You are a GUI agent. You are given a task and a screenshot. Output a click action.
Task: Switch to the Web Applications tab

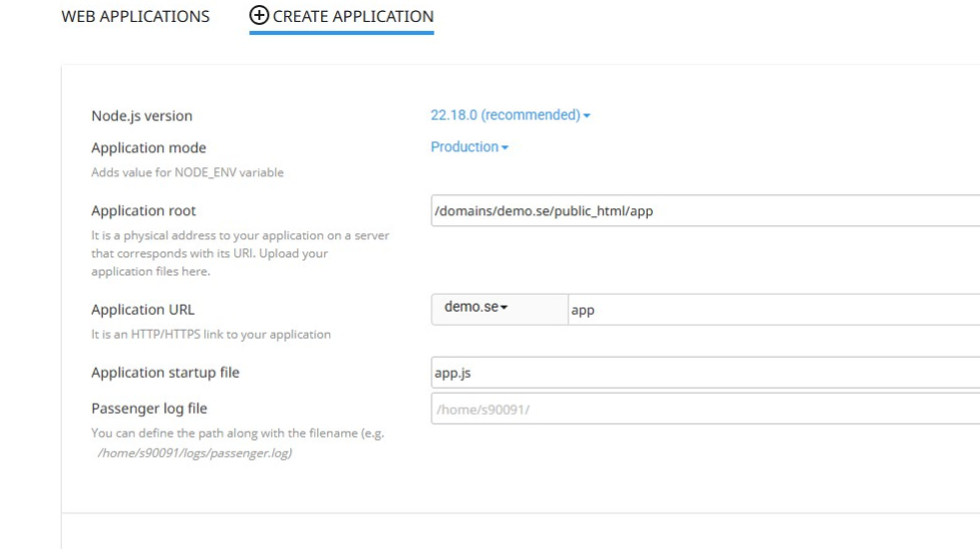click(136, 16)
